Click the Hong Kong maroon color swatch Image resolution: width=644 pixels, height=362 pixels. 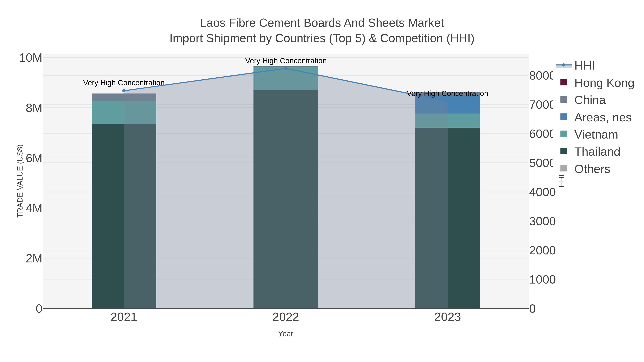click(563, 82)
